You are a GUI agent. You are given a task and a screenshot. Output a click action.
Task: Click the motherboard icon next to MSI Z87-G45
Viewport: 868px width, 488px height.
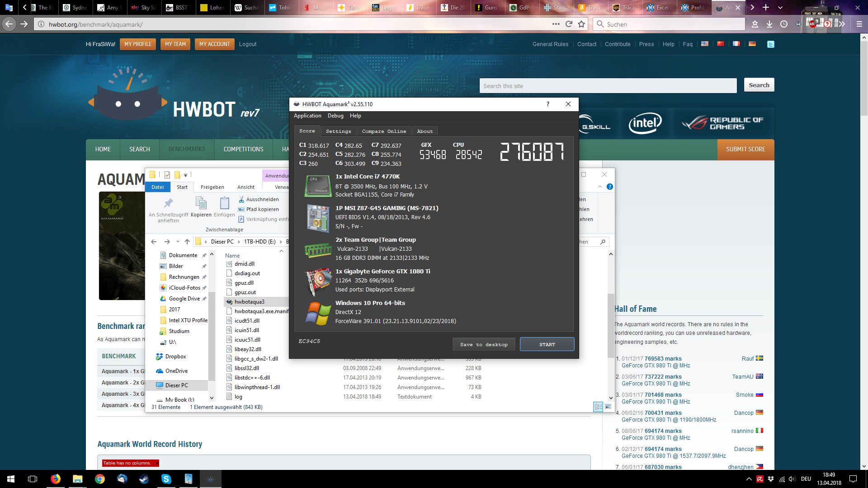318,218
